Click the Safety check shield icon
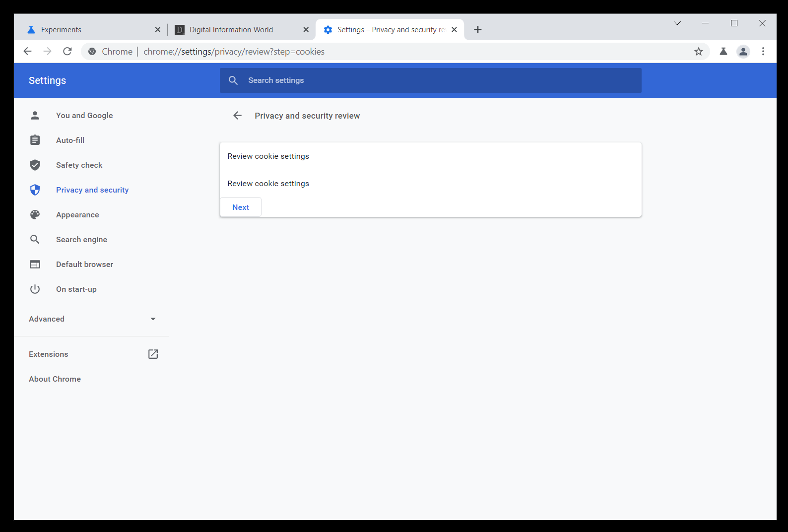Viewport: 788px width, 532px height. pos(35,165)
